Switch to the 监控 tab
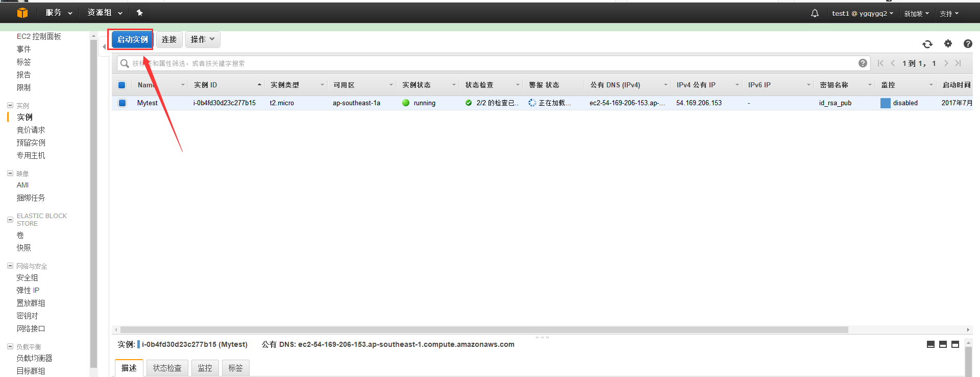 [x=205, y=368]
